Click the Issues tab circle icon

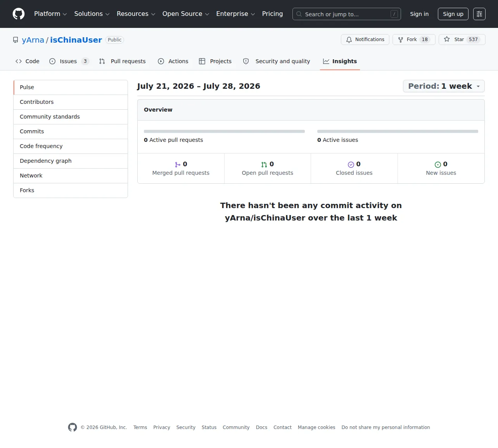(52, 61)
